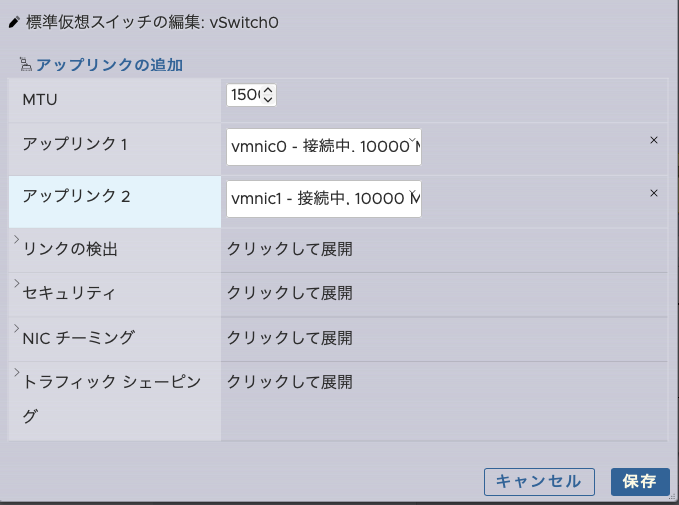The image size is (679, 505).
Task: Select the アップリンク 2 label
Action: pyautogui.click(x=76, y=197)
